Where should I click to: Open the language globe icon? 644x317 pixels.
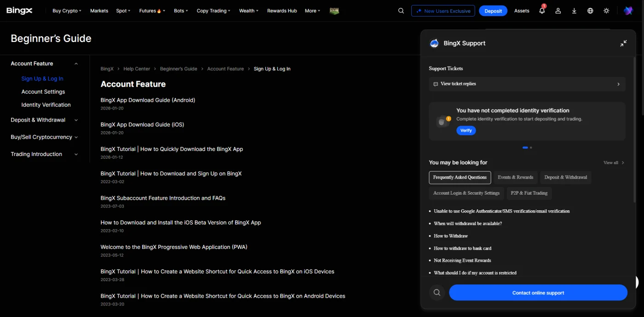click(590, 11)
